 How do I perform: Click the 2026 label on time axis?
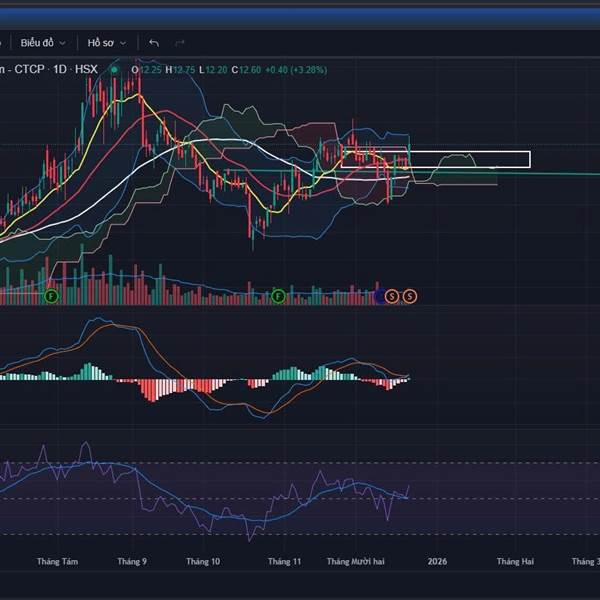pyautogui.click(x=436, y=562)
